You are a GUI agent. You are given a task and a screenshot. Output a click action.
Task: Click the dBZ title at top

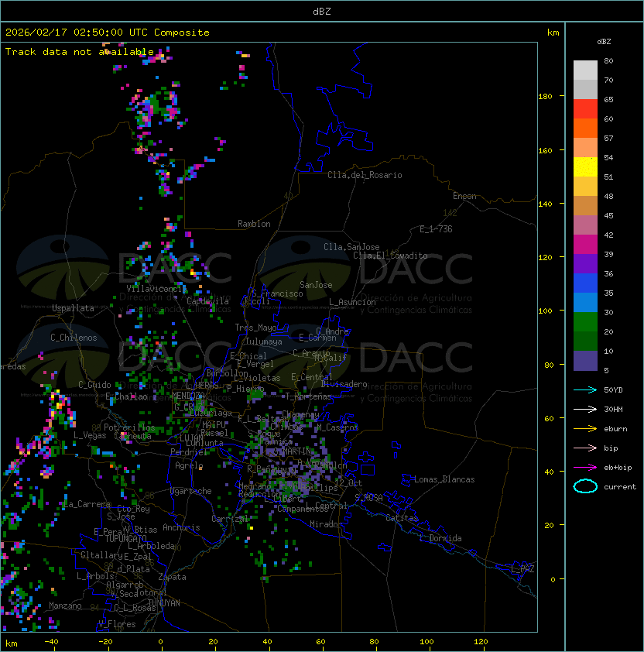(321, 12)
